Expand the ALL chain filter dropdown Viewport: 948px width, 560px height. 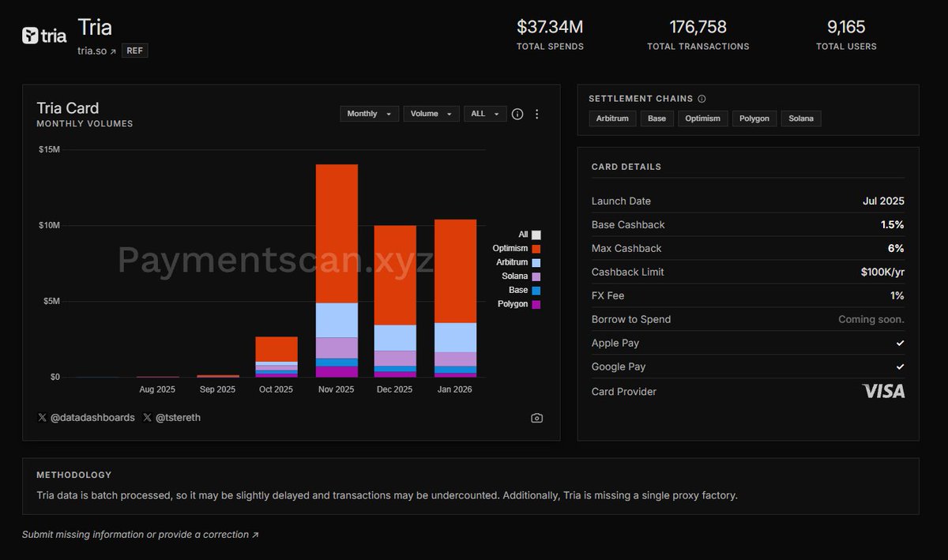484,114
